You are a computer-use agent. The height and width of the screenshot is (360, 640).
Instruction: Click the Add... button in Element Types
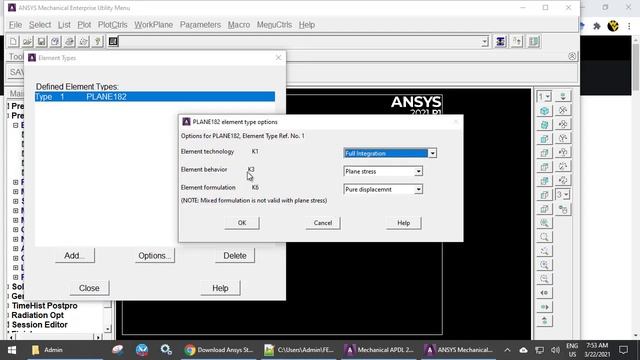[75, 256]
